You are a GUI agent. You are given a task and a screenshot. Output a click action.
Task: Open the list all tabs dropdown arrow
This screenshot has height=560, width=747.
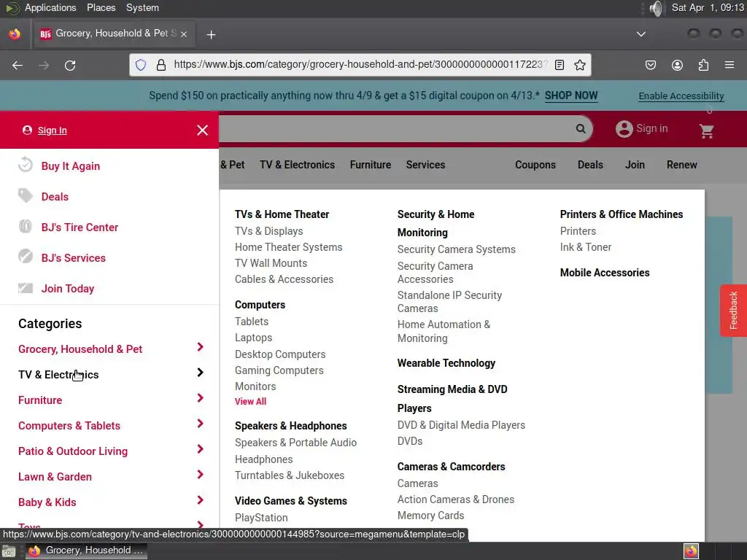(641, 34)
